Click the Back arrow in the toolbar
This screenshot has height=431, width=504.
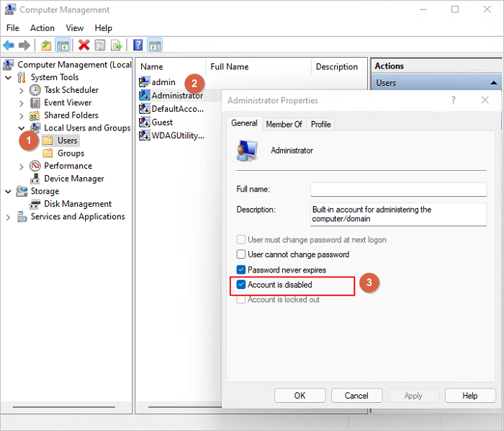(x=9, y=45)
